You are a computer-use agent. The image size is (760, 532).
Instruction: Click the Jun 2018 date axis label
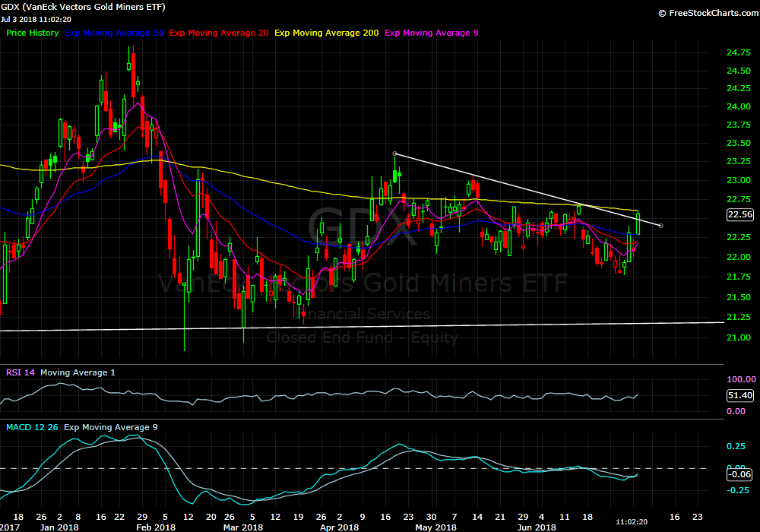tap(537, 527)
